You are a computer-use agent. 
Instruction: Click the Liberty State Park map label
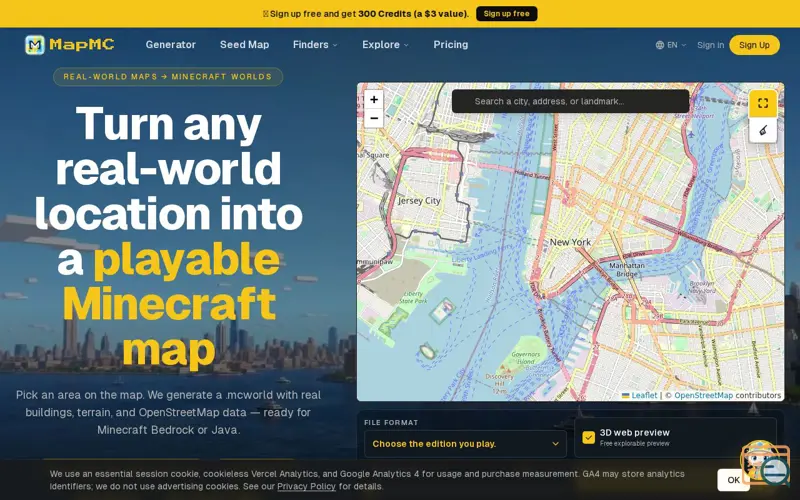click(413, 297)
